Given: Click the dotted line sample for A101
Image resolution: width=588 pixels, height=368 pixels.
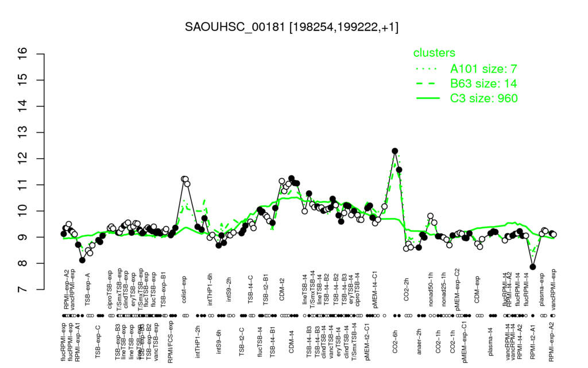Looking at the screenshot, I should tap(428, 69).
